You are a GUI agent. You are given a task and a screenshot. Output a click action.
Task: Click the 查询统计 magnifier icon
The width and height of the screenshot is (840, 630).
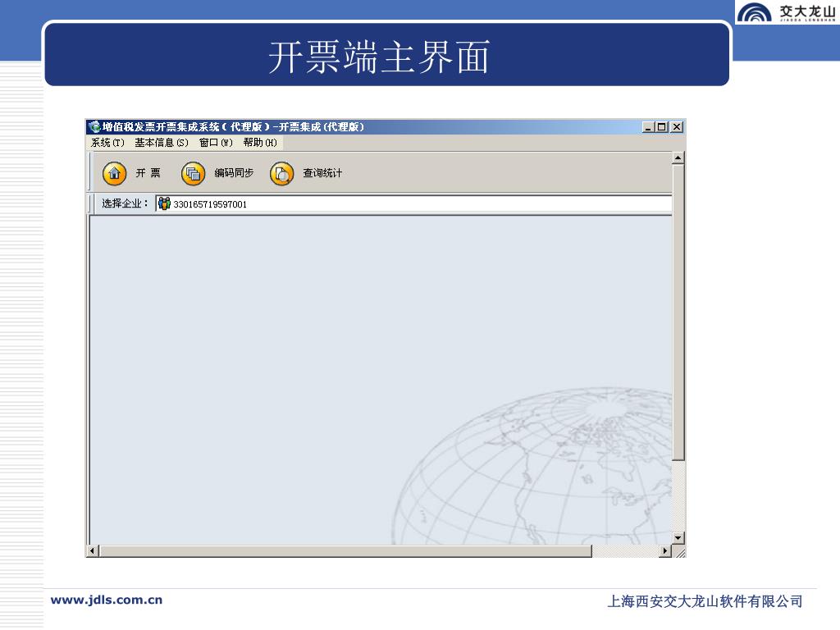(x=282, y=173)
